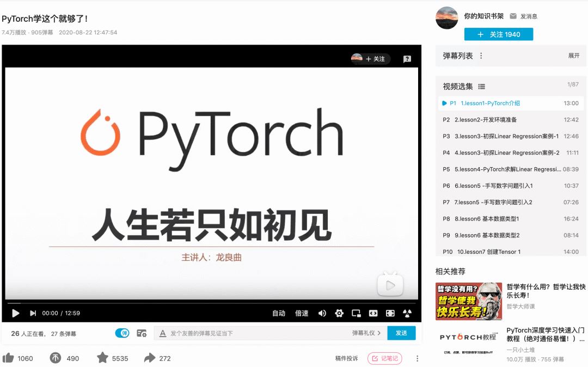Viewport: 588px width, 367px height.
Task: Play the video with the play button
Action: tap(15, 313)
